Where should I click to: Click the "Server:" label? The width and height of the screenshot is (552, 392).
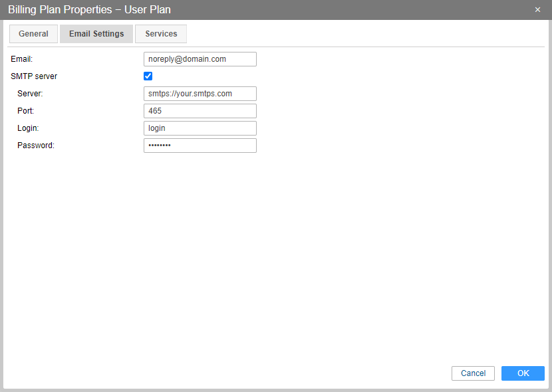pyautogui.click(x=30, y=94)
